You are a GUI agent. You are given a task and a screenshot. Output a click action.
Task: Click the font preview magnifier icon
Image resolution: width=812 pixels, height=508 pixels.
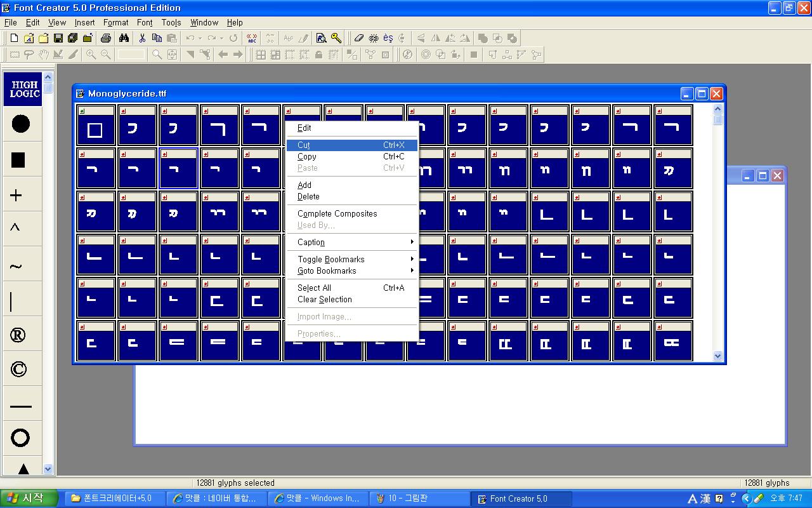pyautogui.click(x=322, y=38)
